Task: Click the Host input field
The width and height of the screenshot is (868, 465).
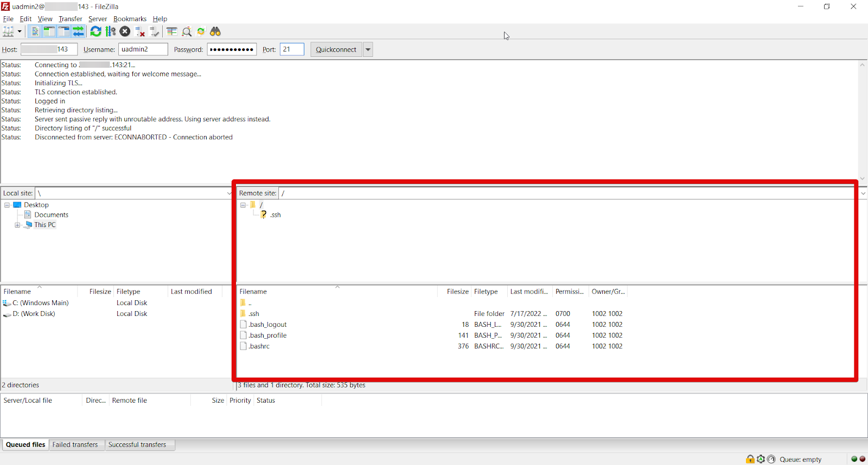Action: click(49, 49)
